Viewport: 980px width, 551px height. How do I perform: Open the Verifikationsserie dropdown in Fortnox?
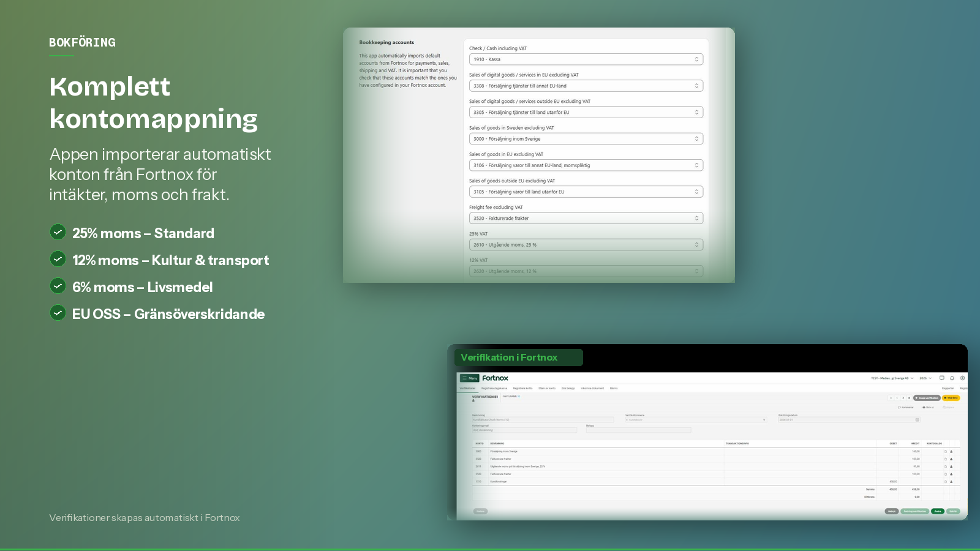[696, 420]
